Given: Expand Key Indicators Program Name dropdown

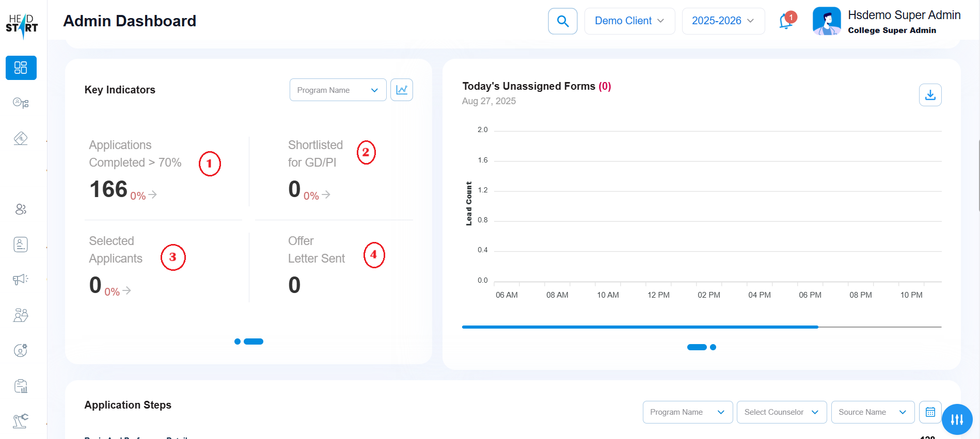Looking at the screenshot, I should tap(338, 90).
